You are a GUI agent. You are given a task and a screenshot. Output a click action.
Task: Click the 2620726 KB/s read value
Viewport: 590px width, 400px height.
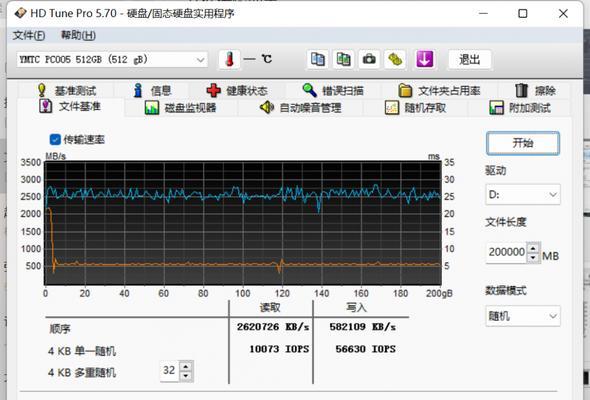pyautogui.click(x=273, y=327)
